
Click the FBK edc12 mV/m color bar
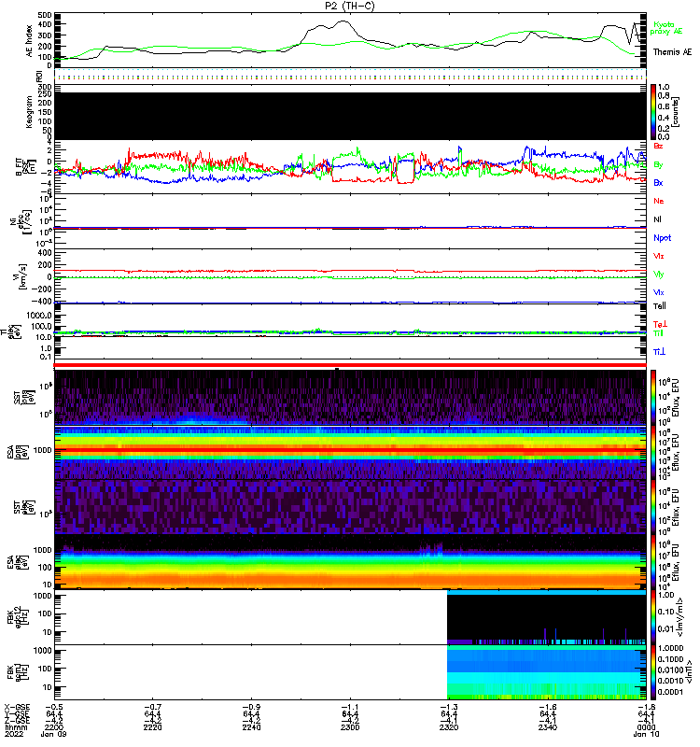(653, 617)
